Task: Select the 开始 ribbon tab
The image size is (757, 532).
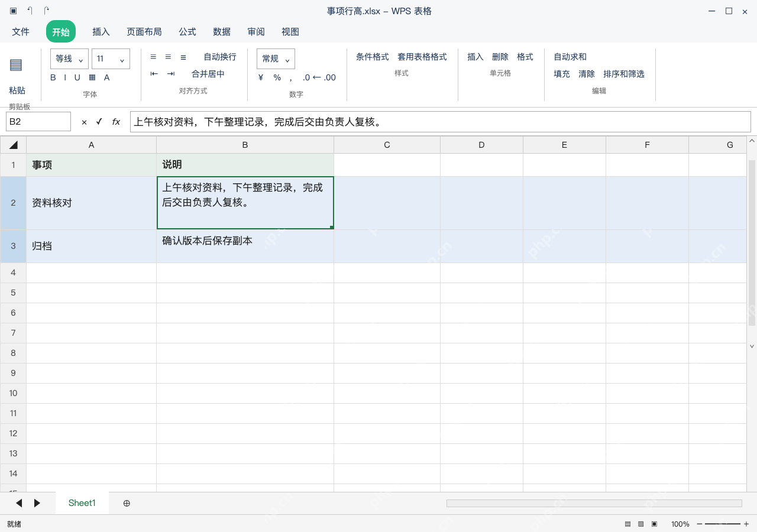Action: tap(61, 32)
